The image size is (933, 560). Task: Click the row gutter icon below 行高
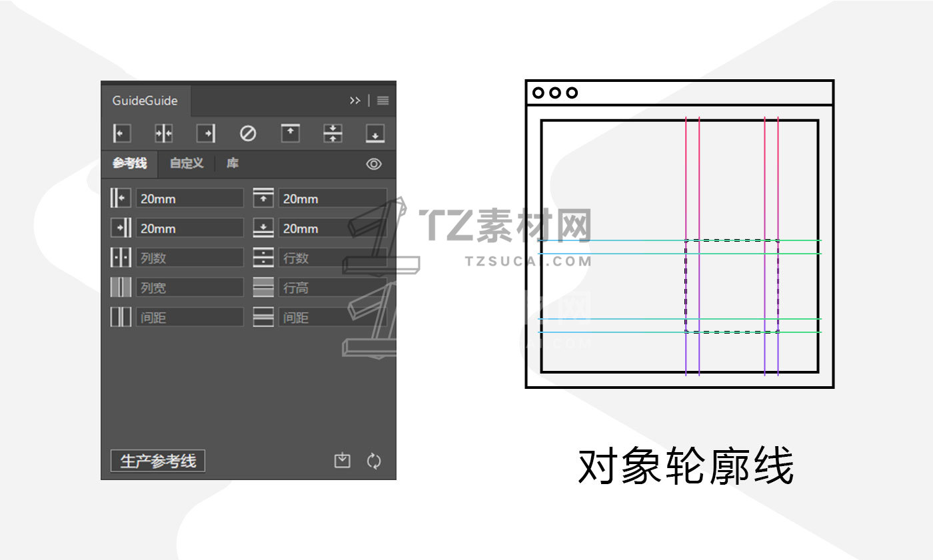click(263, 317)
